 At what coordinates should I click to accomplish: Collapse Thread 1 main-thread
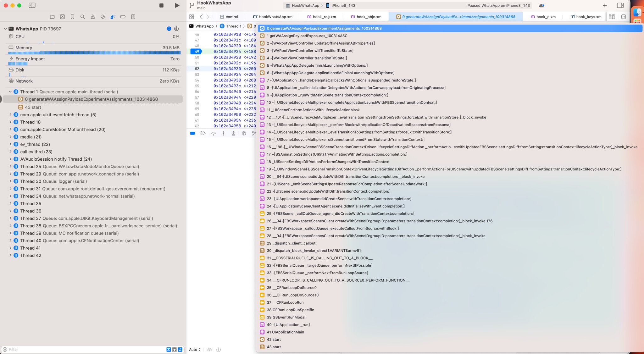point(10,92)
